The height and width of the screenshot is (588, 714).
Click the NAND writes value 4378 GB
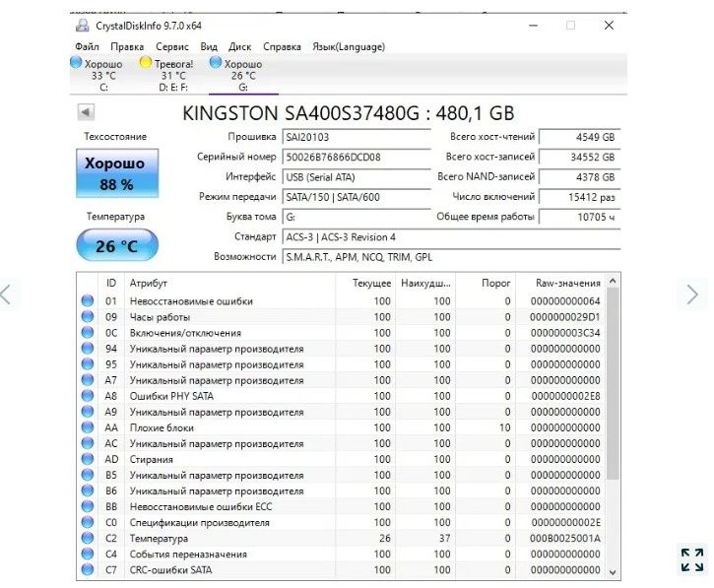point(579,177)
